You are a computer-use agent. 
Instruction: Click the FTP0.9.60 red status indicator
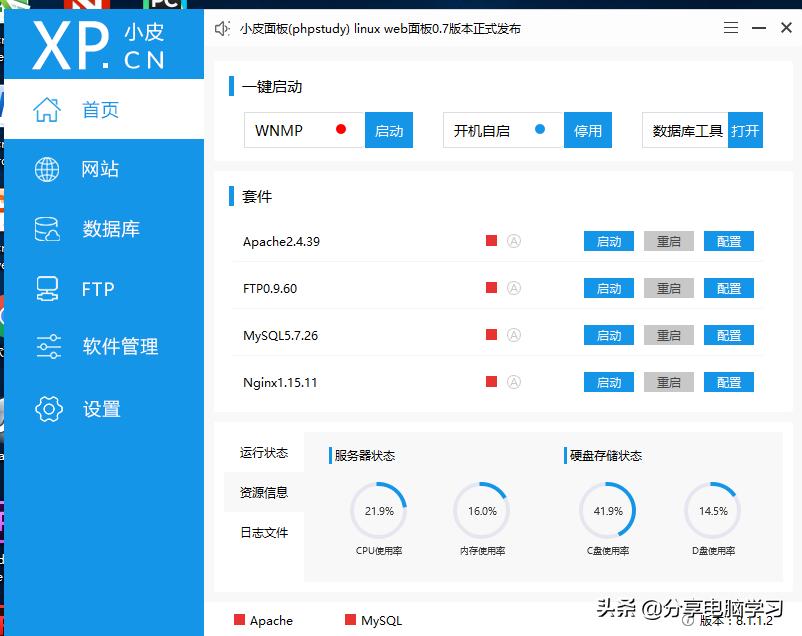click(490, 288)
